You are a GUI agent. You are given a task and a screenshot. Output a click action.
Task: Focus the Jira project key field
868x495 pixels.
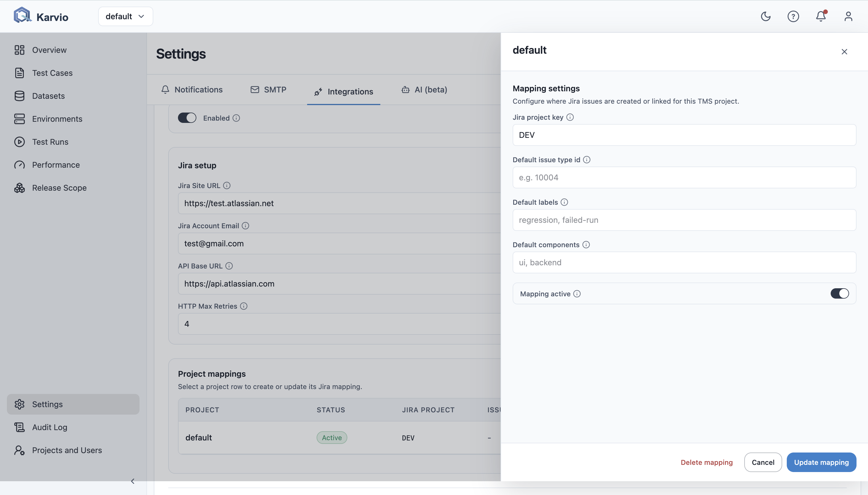pos(684,135)
